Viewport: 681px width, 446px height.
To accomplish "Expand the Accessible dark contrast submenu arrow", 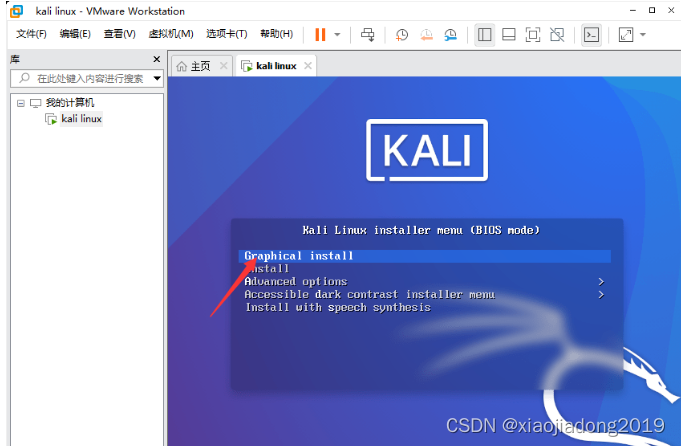I will (x=601, y=294).
